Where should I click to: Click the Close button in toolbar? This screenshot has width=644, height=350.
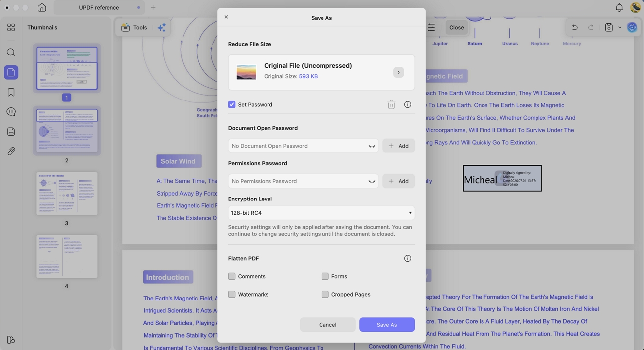(456, 27)
